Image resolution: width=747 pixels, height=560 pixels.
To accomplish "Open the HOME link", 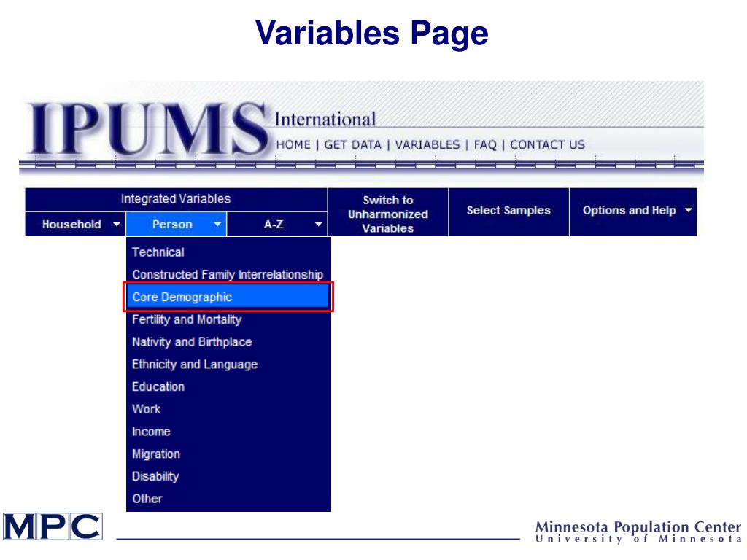I will 293,145.
